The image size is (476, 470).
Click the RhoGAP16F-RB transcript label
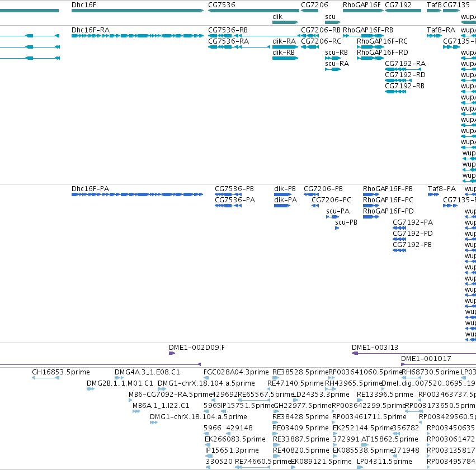368,30
